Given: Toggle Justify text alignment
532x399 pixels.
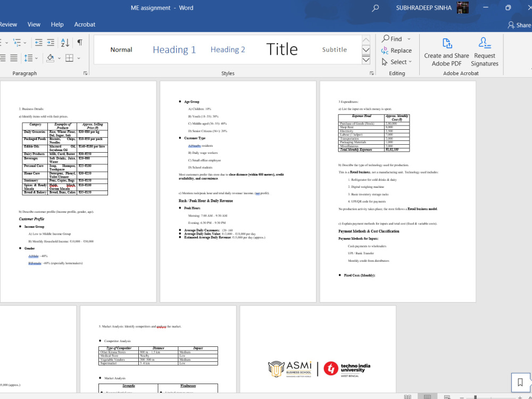Looking at the screenshot, I should pos(14,58).
